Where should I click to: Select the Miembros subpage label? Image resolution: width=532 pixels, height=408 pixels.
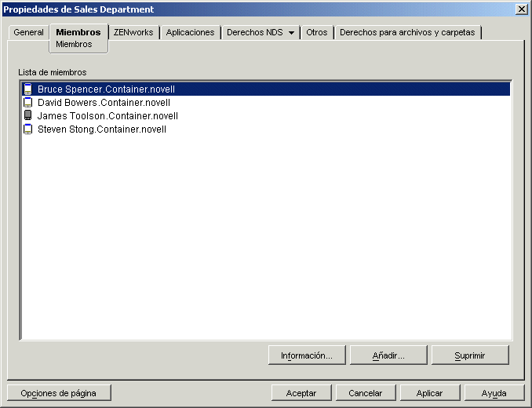tap(74, 45)
